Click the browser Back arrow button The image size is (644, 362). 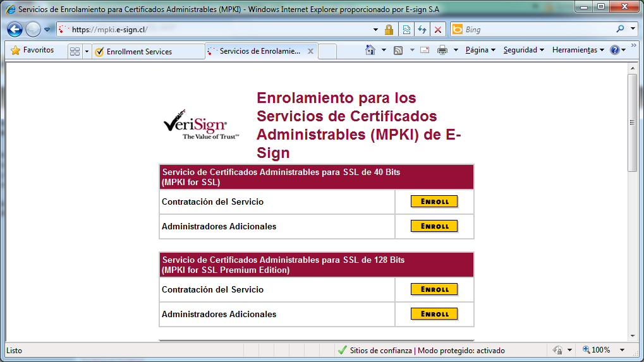click(15, 30)
